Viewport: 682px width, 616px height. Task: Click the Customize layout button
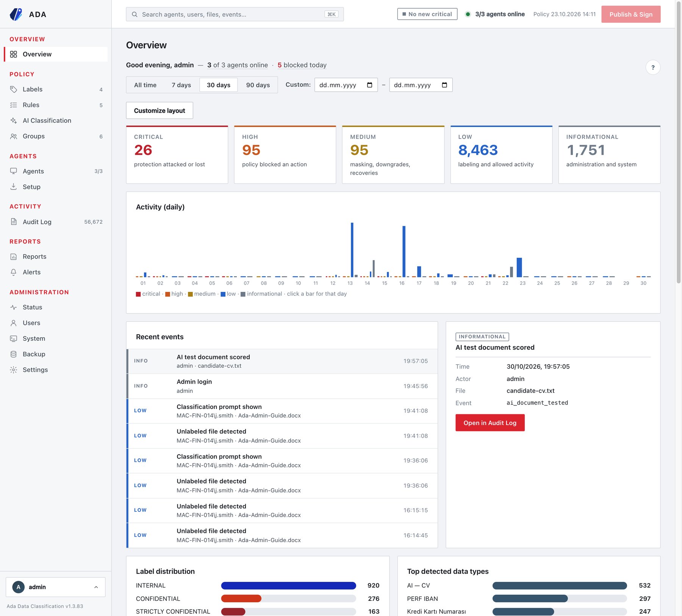(160, 111)
